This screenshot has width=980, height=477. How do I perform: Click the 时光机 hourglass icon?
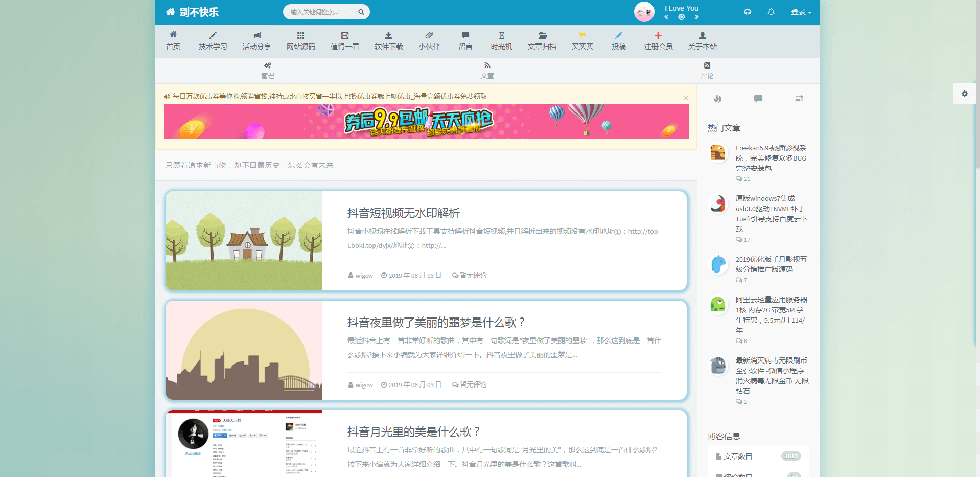(x=501, y=35)
